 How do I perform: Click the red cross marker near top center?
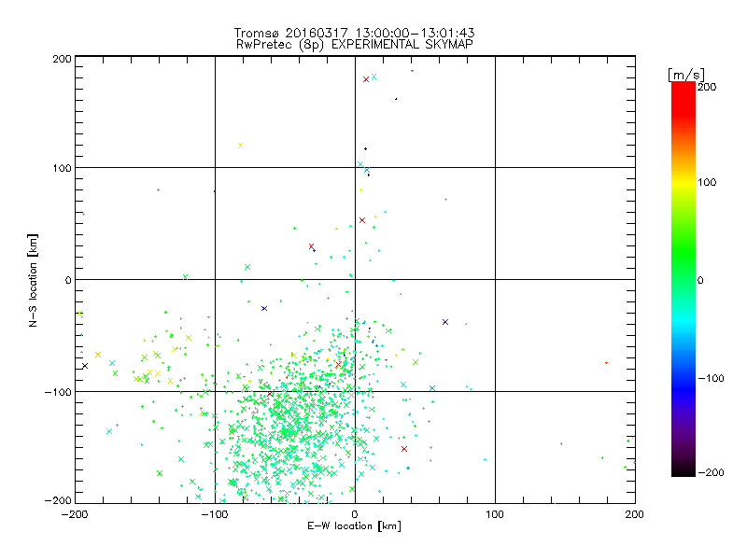point(366,79)
